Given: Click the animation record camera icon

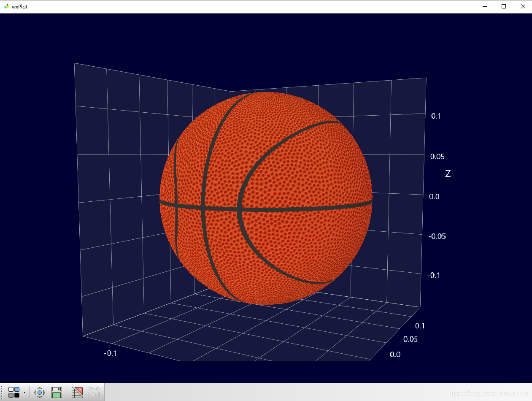Looking at the screenshot, I should coord(94,392).
